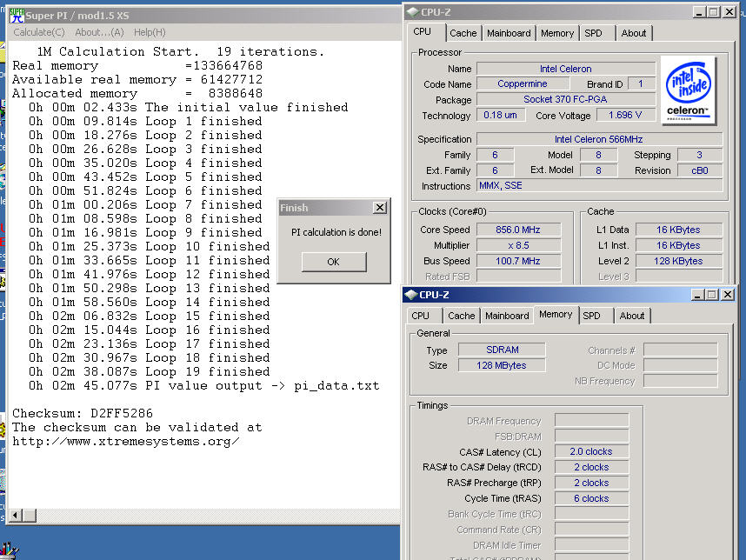Open the About...(A) menu in Super PI
746x560 pixels.
pyautogui.click(x=99, y=32)
